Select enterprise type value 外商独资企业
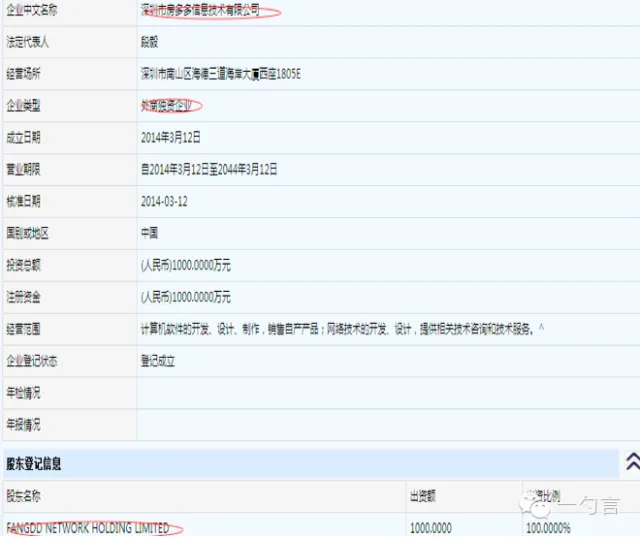Image resolution: width=640 pixels, height=538 pixels. (x=167, y=106)
